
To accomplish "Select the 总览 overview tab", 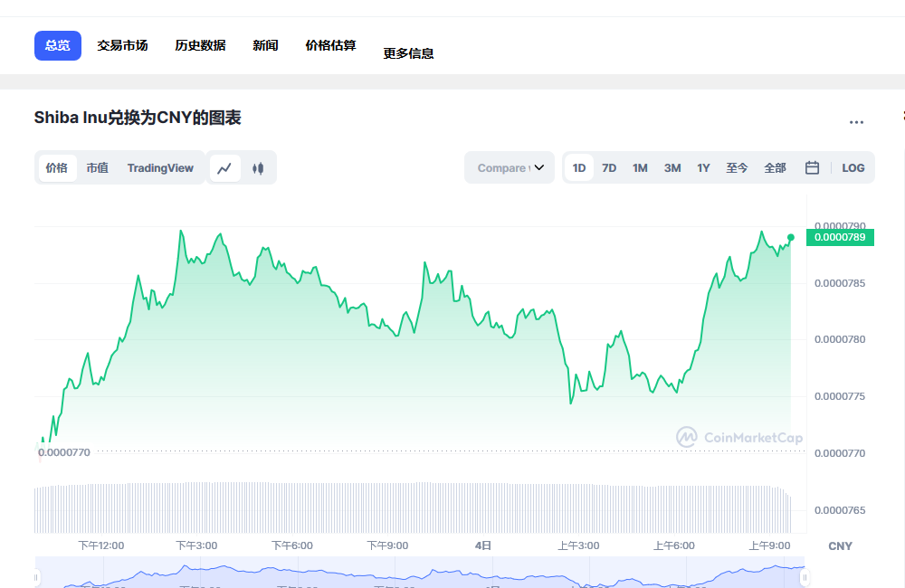I will click(58, 45).
